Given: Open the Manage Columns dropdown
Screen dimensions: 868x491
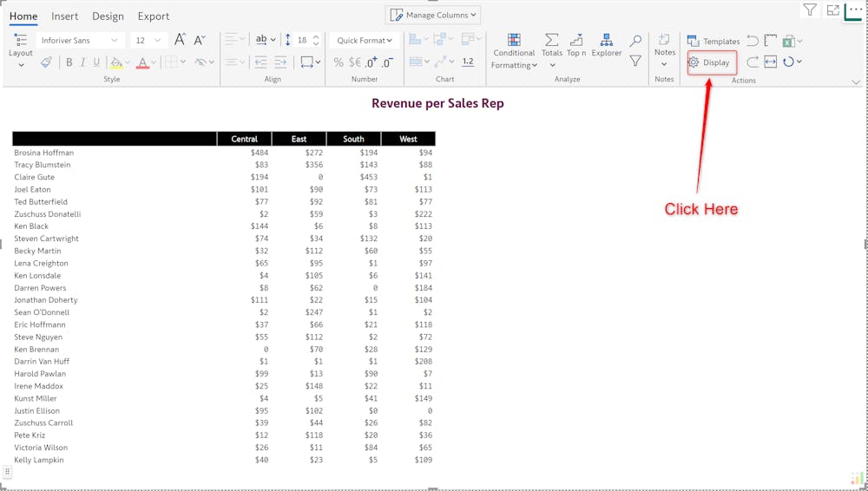Looking at the screenshot, I should click(x=433, y=15).
